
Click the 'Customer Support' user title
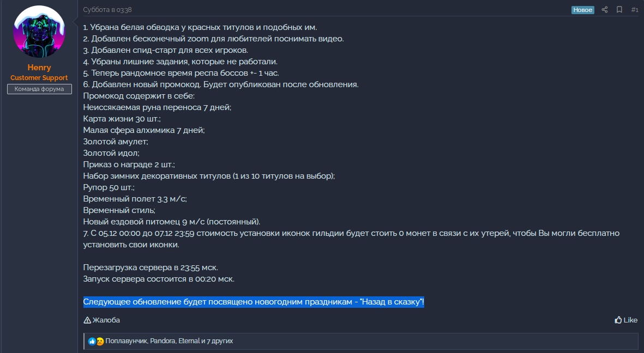(x=39, y=78)
